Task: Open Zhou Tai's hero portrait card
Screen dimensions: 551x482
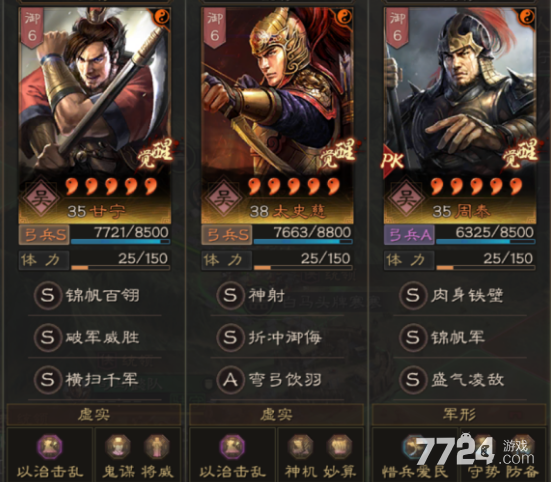Action: point(460,115)
